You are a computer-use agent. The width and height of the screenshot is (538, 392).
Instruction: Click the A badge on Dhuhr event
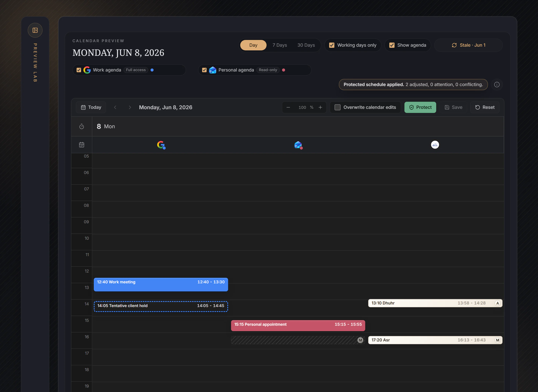tap(498, 303)
